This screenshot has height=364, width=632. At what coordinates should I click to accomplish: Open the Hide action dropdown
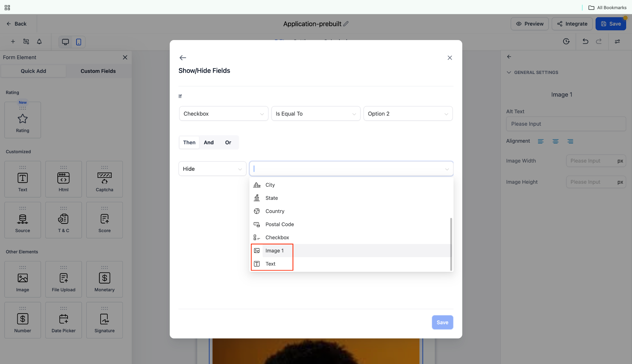pyautogui.click(x=212, y=169)
